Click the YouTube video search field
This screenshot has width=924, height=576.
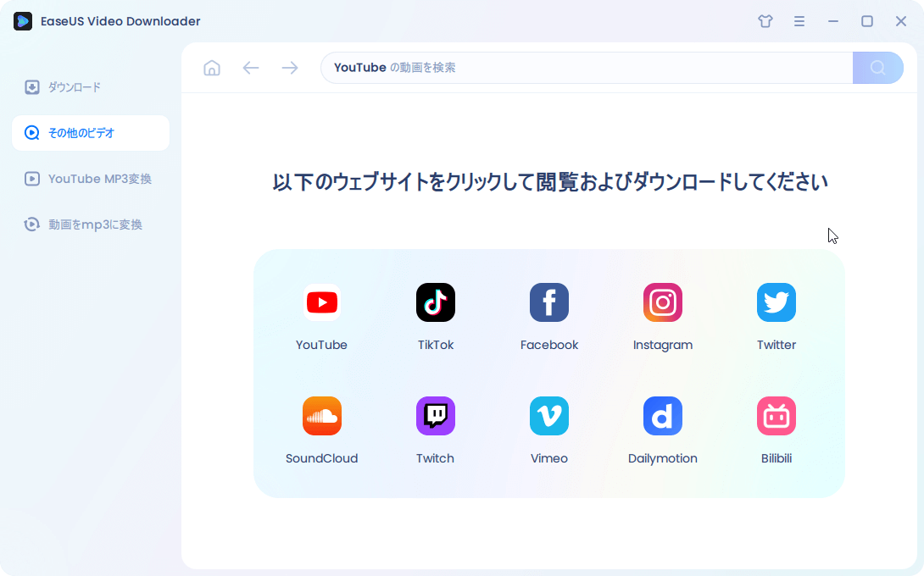585,68
